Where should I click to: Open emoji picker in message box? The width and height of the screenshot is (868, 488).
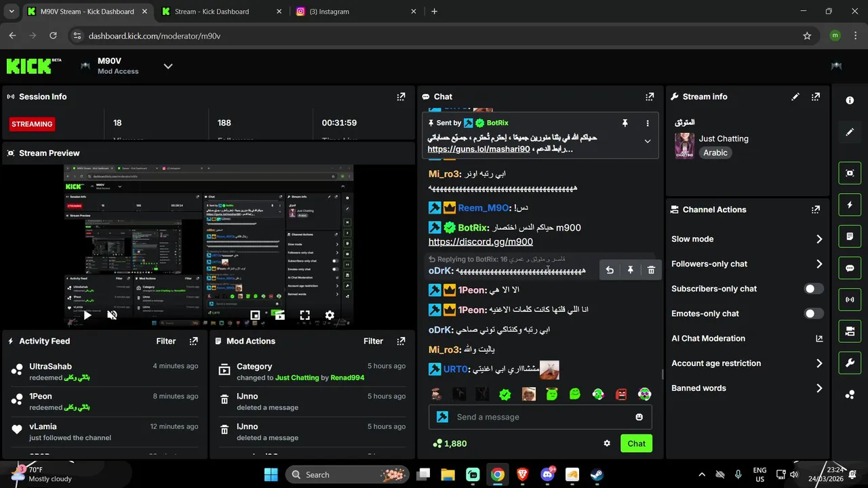[639, 417]
